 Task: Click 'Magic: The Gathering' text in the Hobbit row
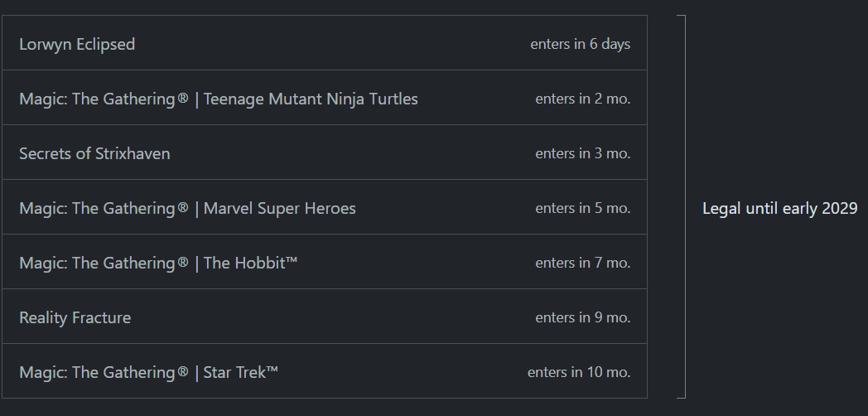97,263
